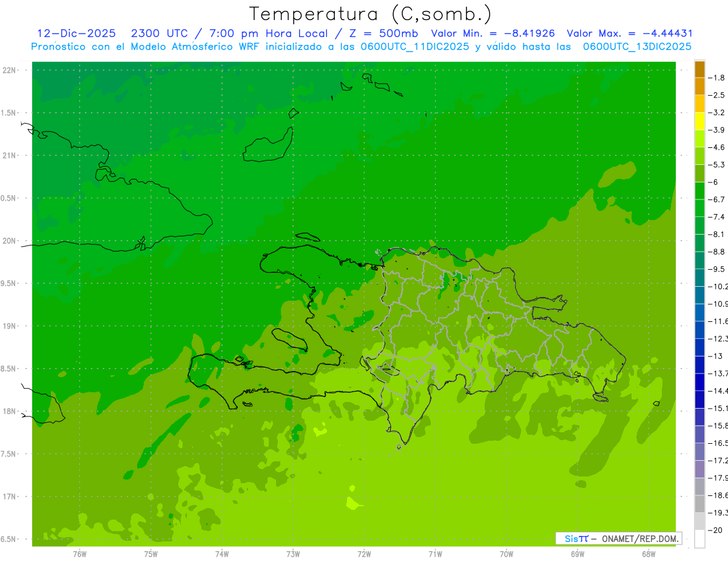Pick the amber swatch between -2.5 and -3.2
Viewport: 728px width, 562px height.
click(699, 104)
